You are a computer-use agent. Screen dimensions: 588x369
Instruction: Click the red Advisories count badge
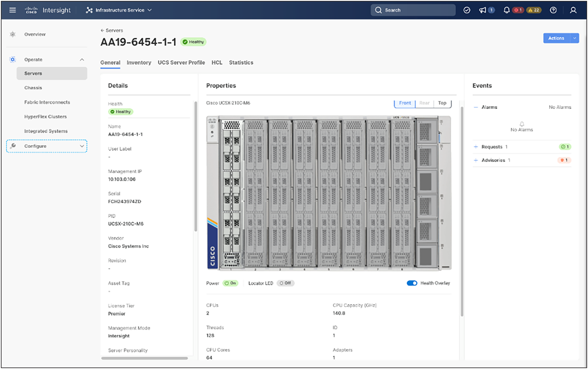point(564,160)
